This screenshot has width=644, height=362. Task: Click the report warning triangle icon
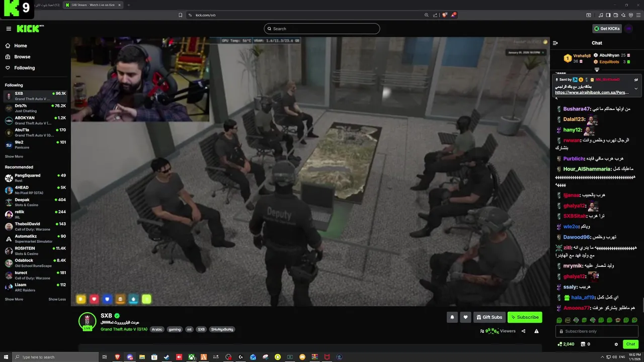pos(536,331)
